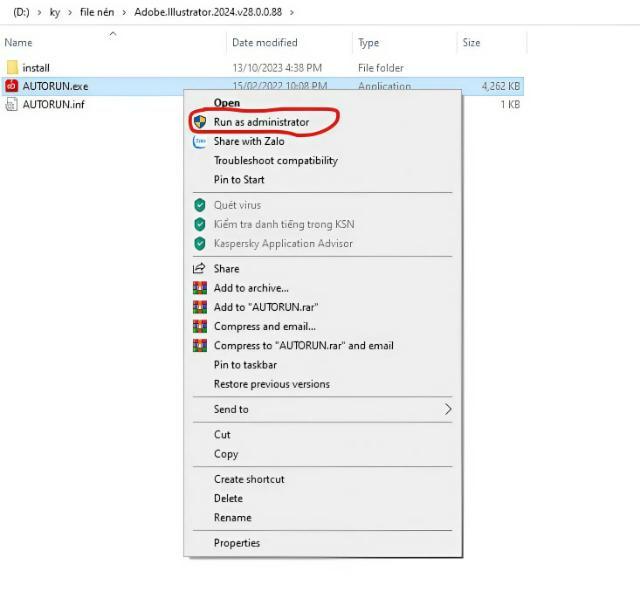Expand the Send to submenu arrow
640x599 pixels.
(448, 409)
